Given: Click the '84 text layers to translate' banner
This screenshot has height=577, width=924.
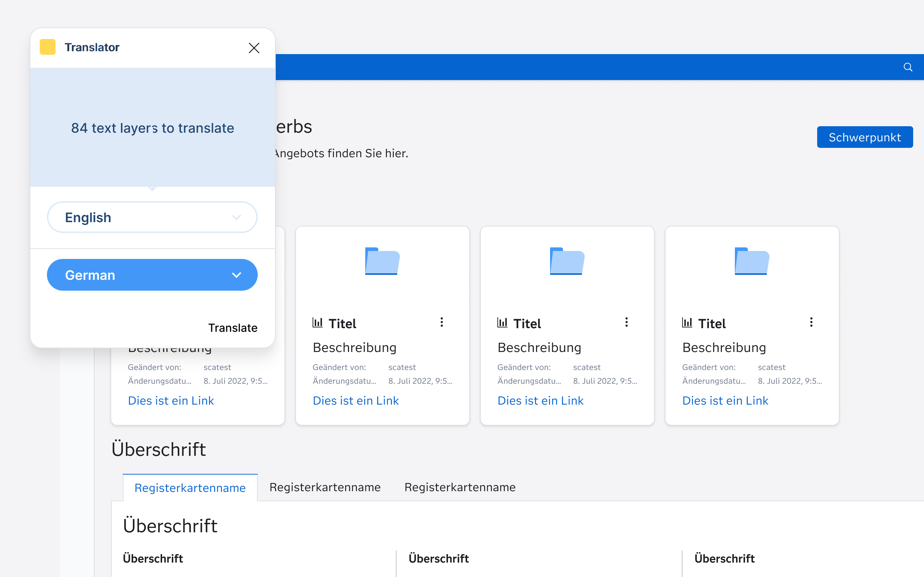Looking at the screenshot, I should (x=152, y=128).
